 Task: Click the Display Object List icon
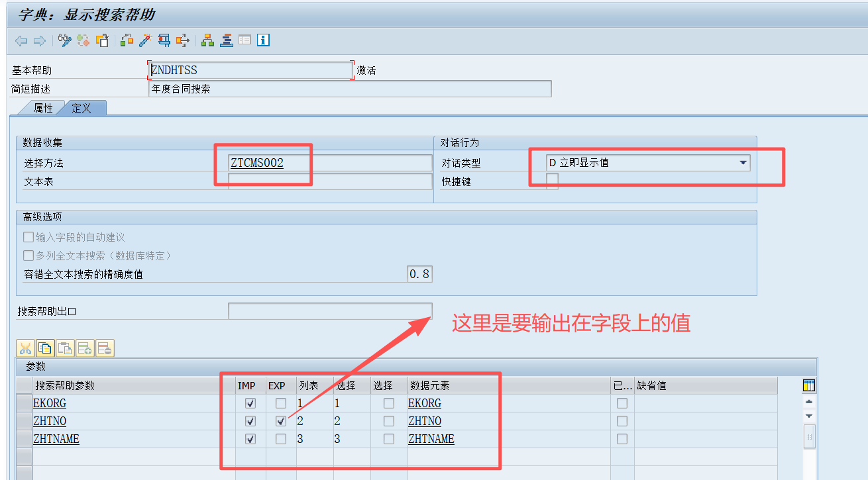227,40
